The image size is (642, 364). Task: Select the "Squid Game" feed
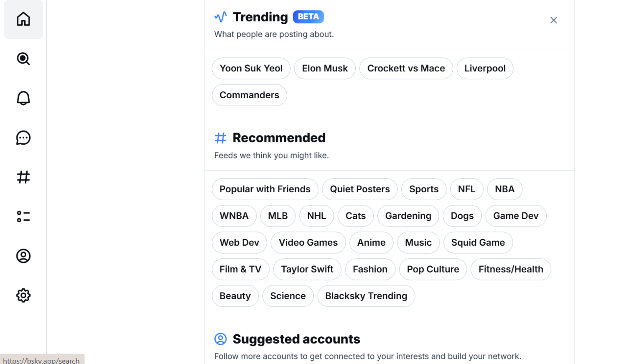point(478,242)
